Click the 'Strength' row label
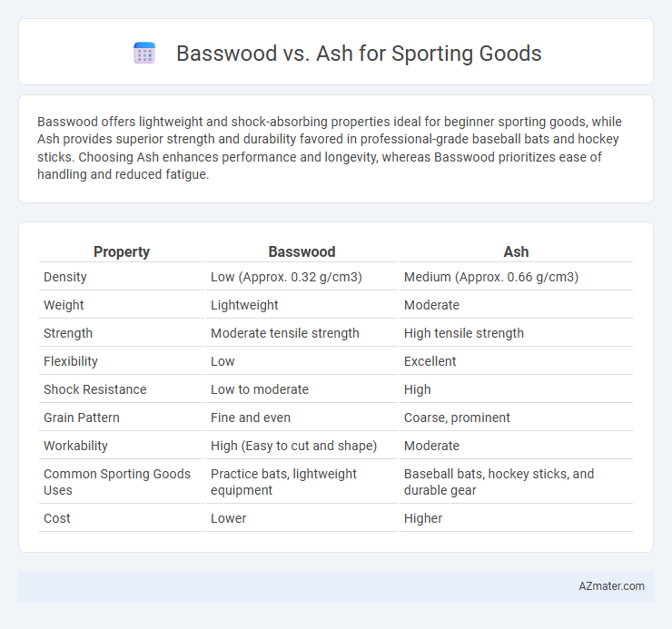 68,333
